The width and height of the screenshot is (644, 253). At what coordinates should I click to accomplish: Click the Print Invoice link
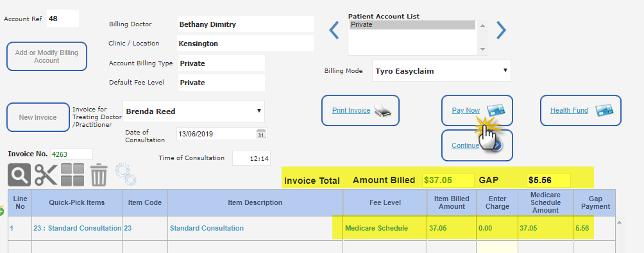[x=351, y=110]
